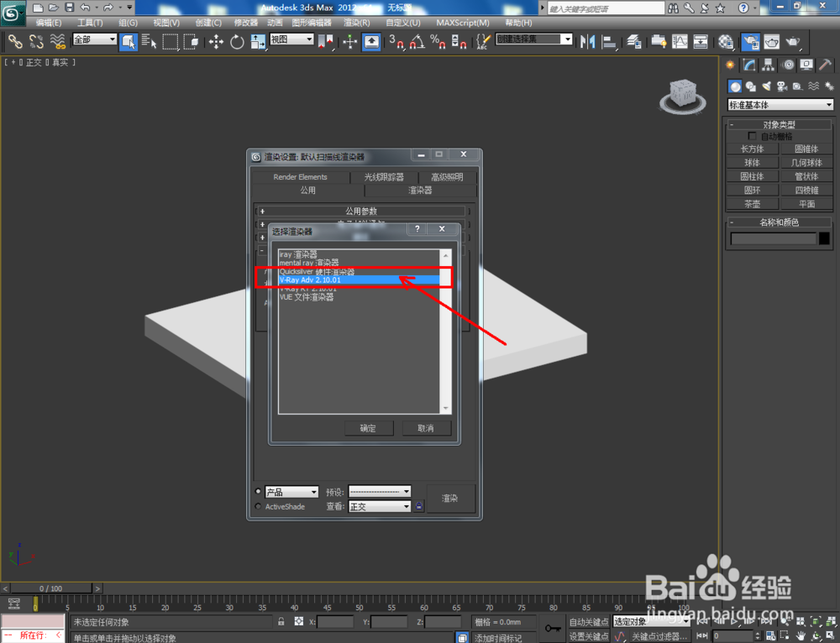The width and height of the screenshot is (840, 643).
Task: Switch to the 渲染器 tab
Action: click(x=420, y=190)
